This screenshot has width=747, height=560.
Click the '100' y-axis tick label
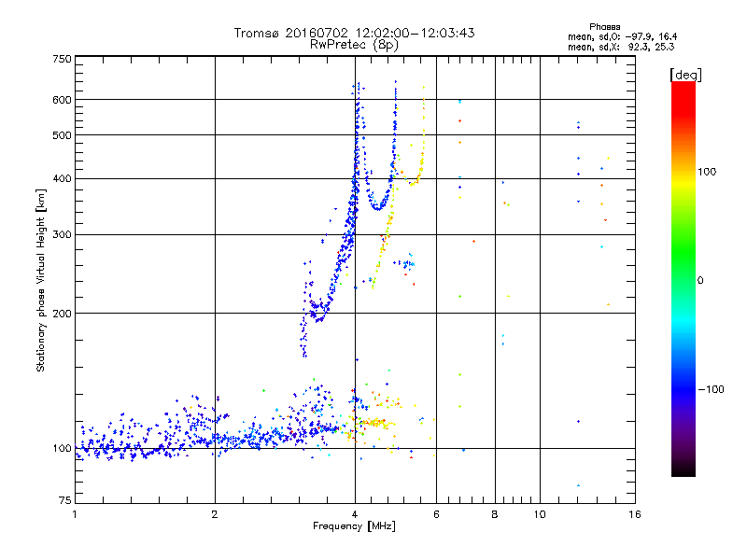pos(62,449)
